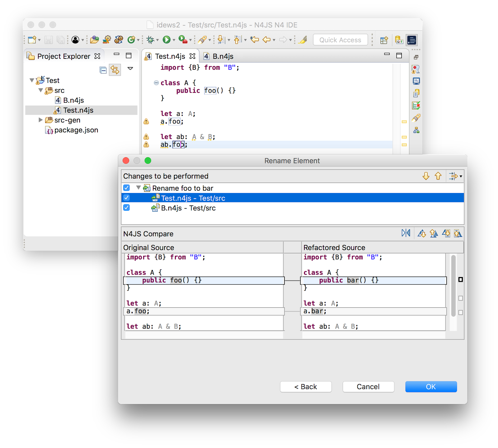498x448 pixels.
Task: Run the application with the green Run icon
Action: click(x=167, y=40)
